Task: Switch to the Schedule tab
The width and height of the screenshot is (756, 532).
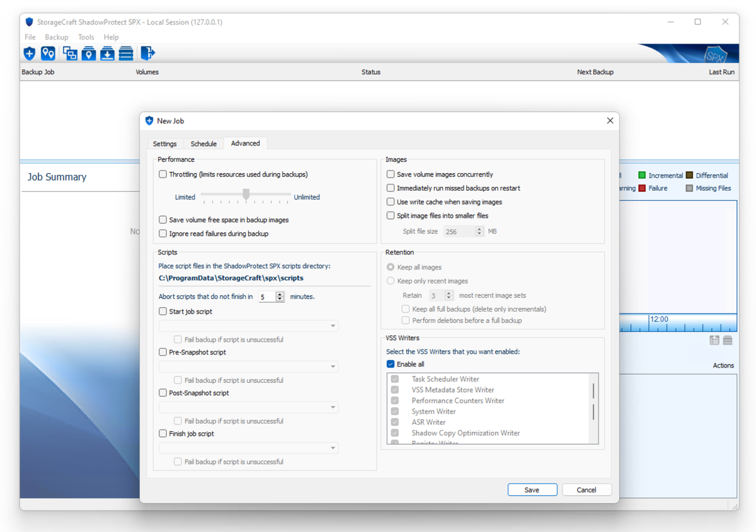Action: coord(203,144)
